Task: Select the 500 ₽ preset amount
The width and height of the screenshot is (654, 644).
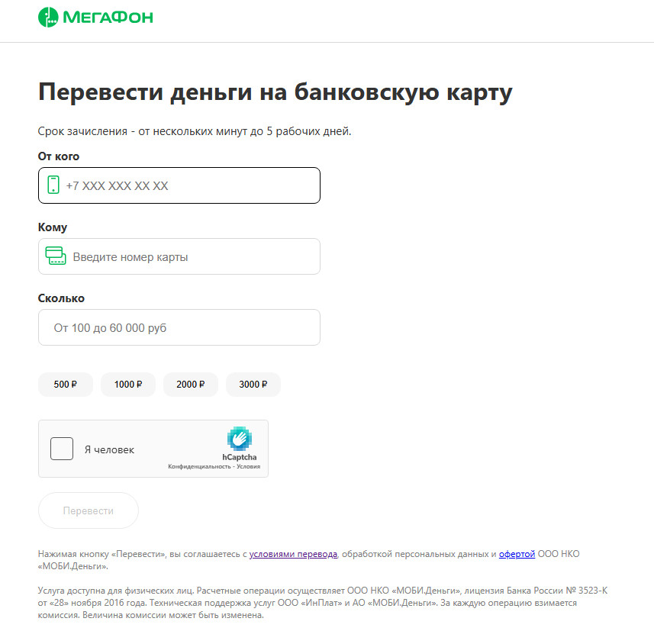Action: click(x=66, y=385)
